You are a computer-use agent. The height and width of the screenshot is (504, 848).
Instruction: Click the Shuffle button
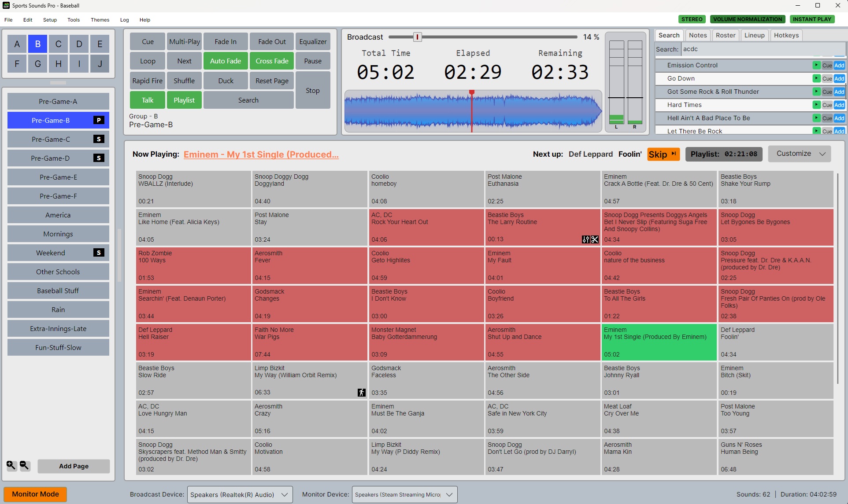pos(184,81)
